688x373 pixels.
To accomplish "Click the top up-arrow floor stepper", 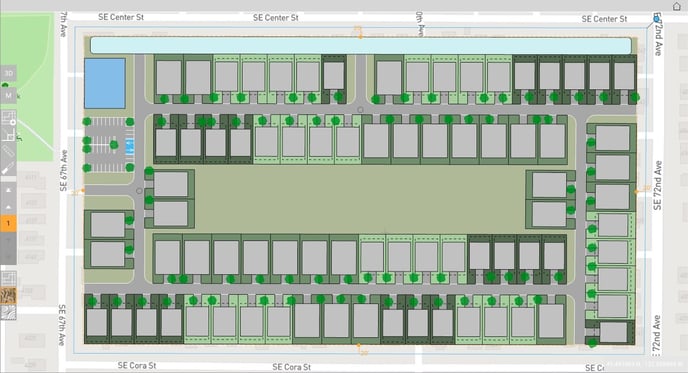I will (x=8, y=190).
